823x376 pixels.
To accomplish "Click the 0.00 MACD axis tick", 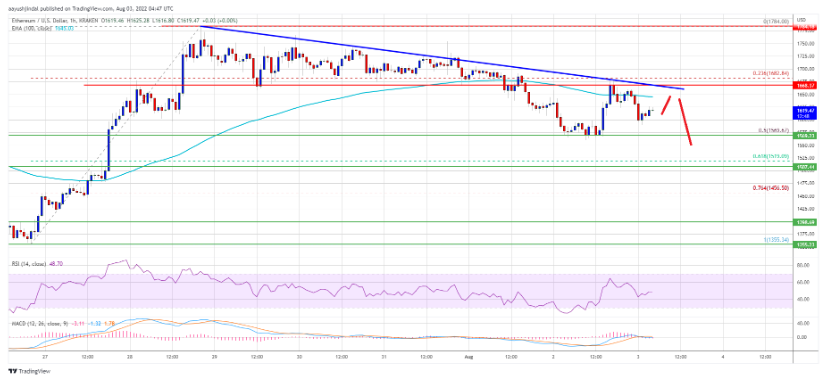I will coord(801,337).
